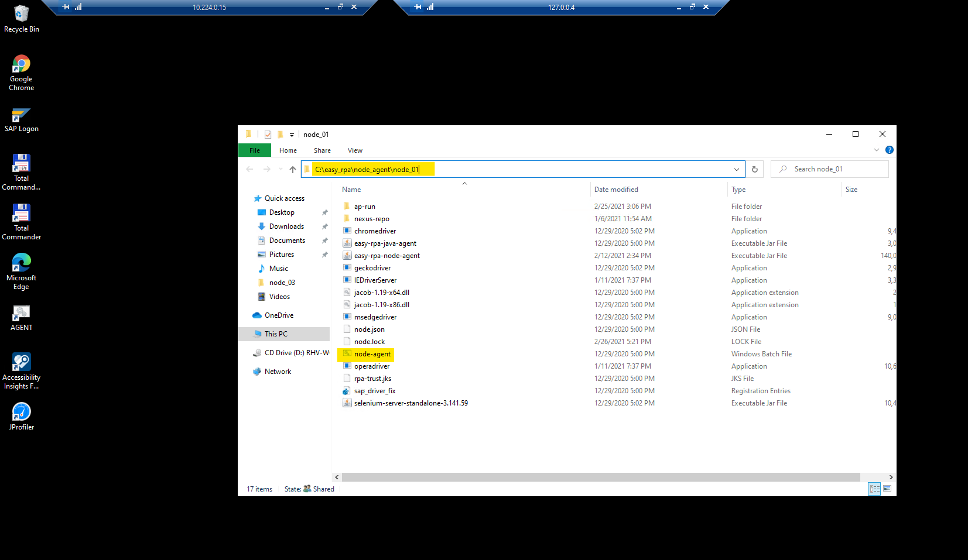
Task: Open Explorer Help via question mark icon
Action: 889,150
